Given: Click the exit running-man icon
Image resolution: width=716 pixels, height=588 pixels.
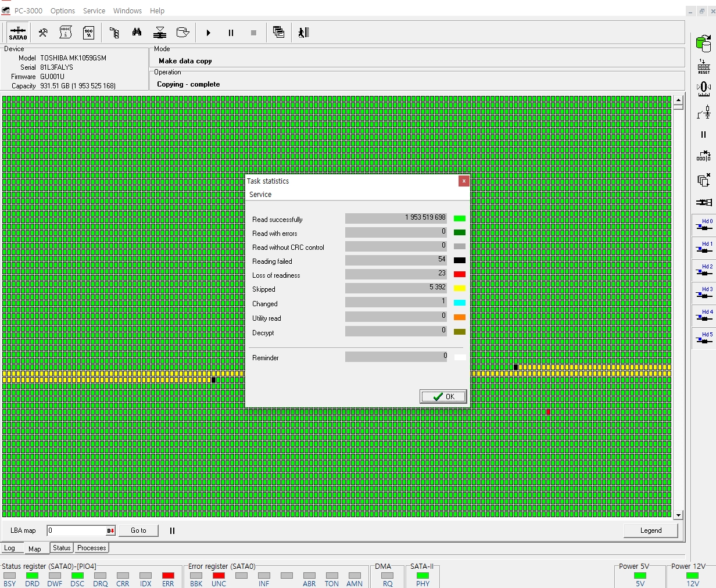Looking at the screenshot, I should click(303, 33).
